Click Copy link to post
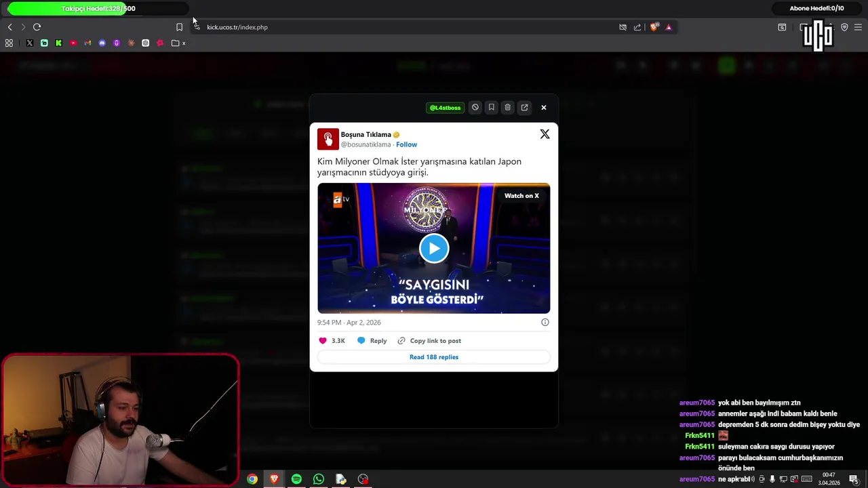868x488 pixels. [429, 341]
